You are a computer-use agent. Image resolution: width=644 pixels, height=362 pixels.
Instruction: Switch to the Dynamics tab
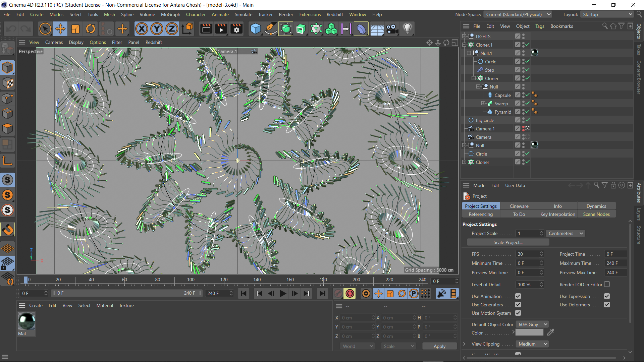[x=596, y=206]
